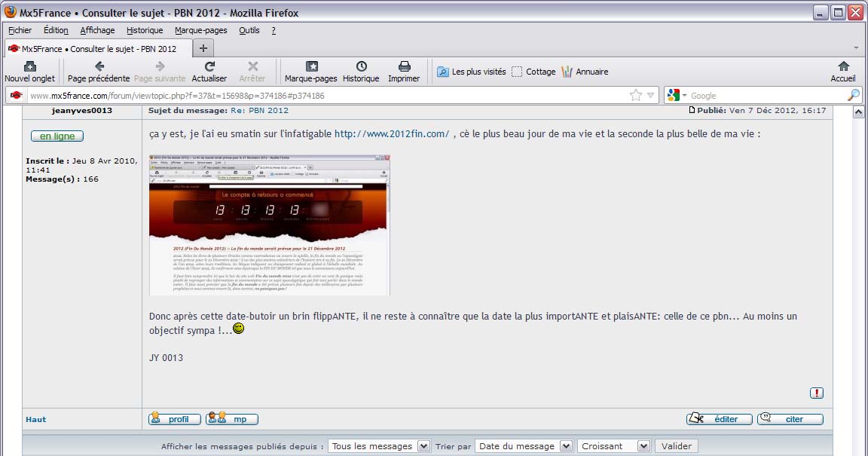Print page using Imprimer icon
This screenshot has width=868, height=456.
click(x=405, y=66)
